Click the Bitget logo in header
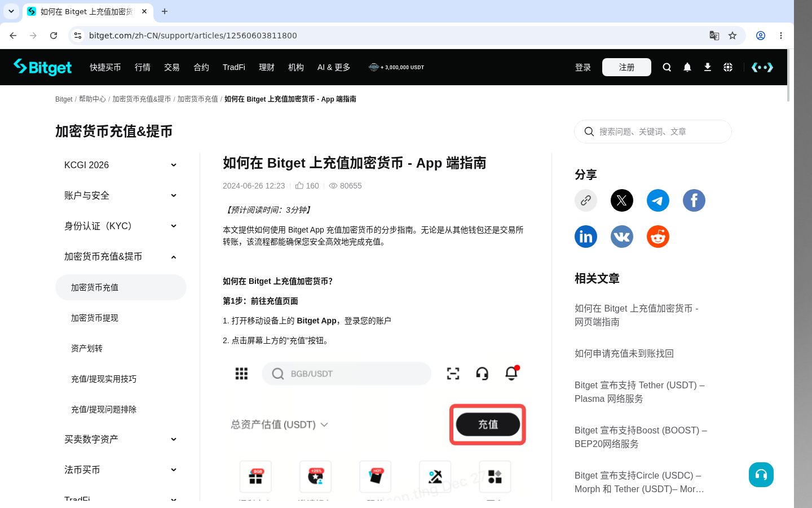Viewport: 812px width, 508px height. coord(43,67)
